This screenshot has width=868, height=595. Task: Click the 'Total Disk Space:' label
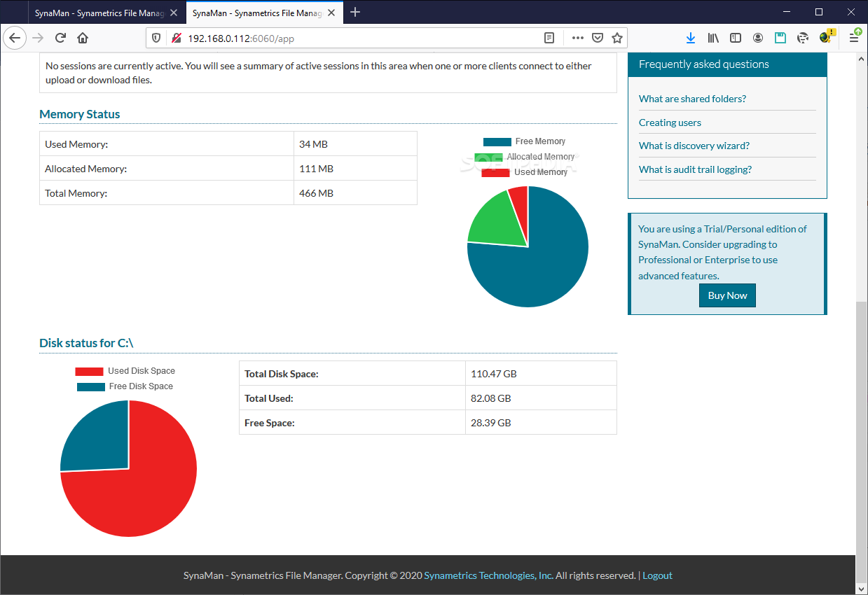[x=282, y=374]
